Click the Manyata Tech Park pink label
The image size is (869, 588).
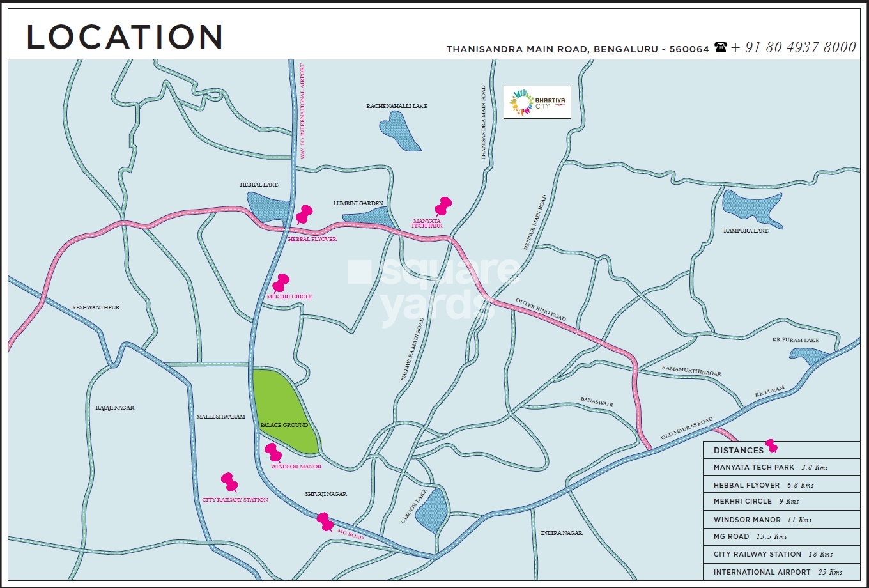click(x=427, y=223)
